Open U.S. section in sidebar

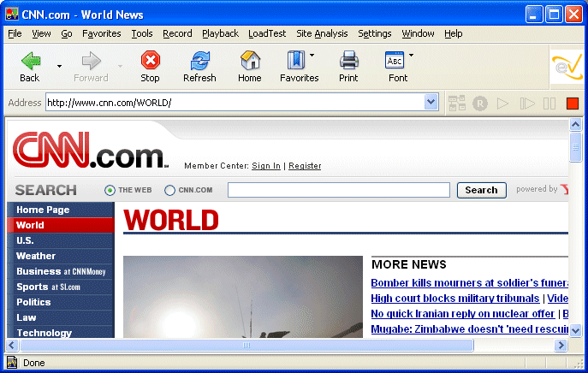[61, 240]
